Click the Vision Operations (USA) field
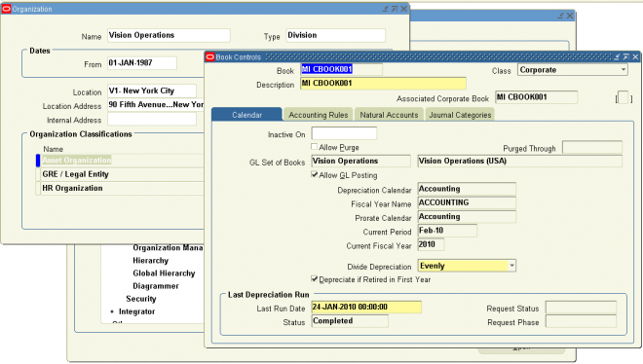This screenshot has height=364, width=643. point(519,161)
